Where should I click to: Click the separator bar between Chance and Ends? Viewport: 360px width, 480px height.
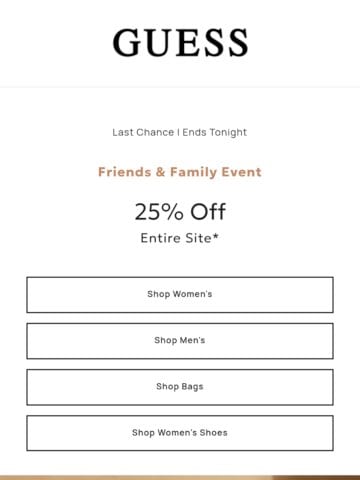(178, 132)
